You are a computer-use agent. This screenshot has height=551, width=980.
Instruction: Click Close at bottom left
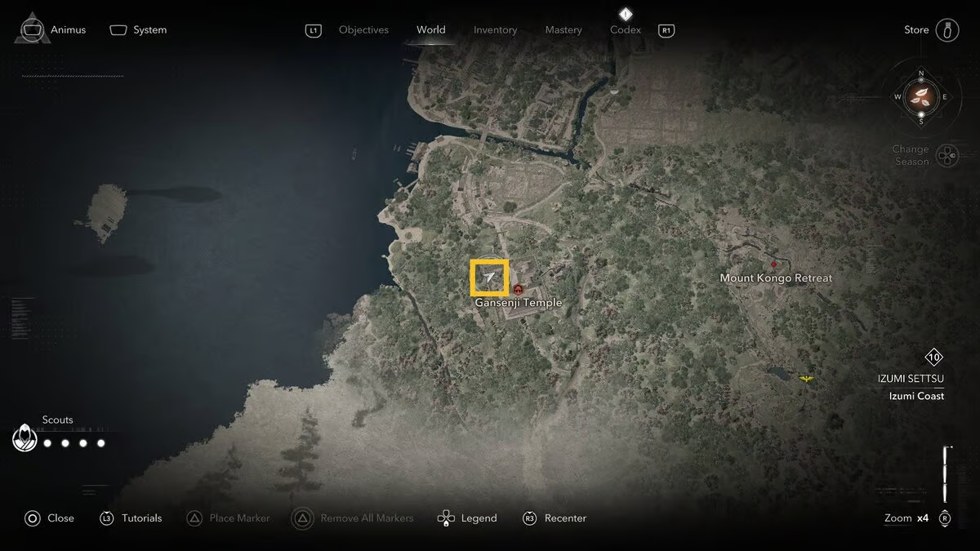pyautogui.click(x=60, y=518)
